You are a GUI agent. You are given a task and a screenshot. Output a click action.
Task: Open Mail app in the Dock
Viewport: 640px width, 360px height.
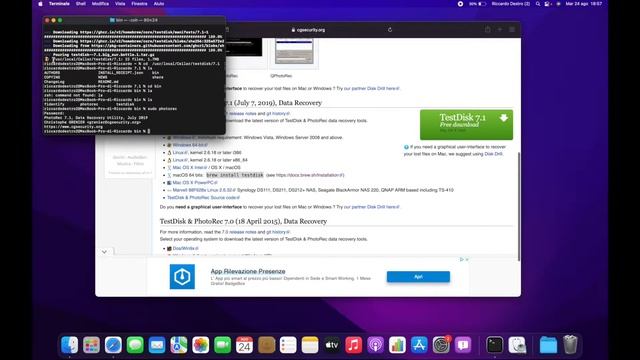tap(157, 345)
